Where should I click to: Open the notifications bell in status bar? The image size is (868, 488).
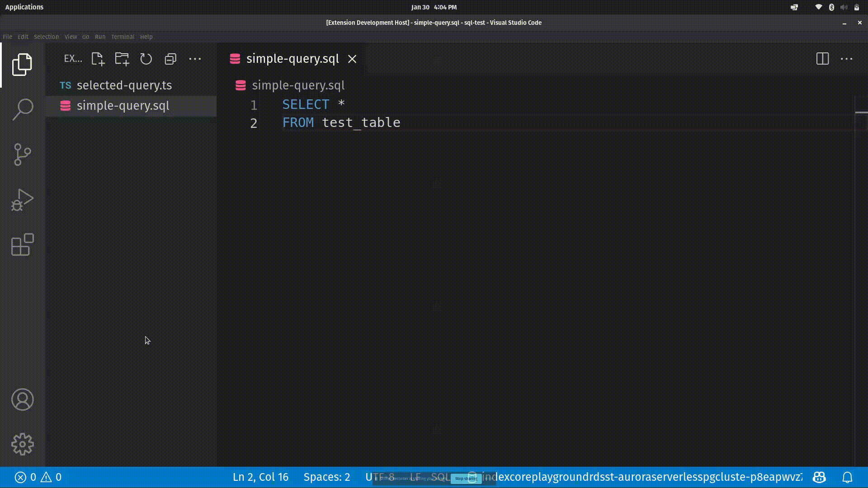tap(847, 477)
